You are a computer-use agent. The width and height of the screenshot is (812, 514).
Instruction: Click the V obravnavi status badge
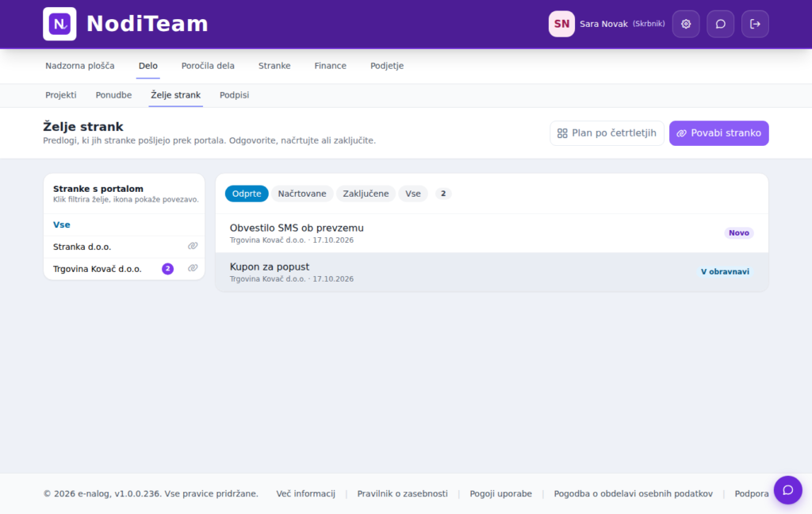[x=725, y=272]
